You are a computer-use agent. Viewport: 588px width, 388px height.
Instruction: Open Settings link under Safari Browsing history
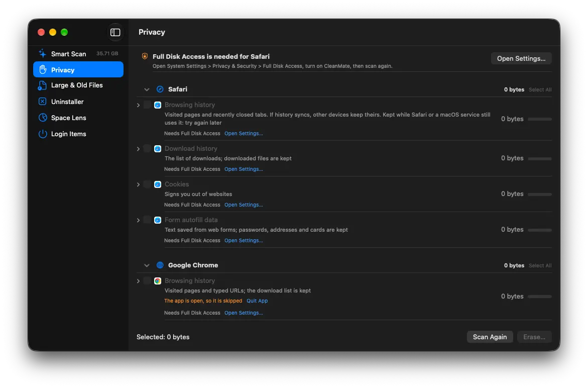[x=244, y=134]
